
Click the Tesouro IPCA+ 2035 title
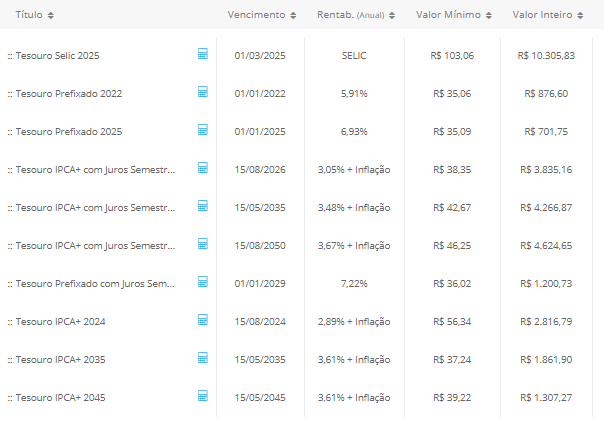click(x=60, y=360)
